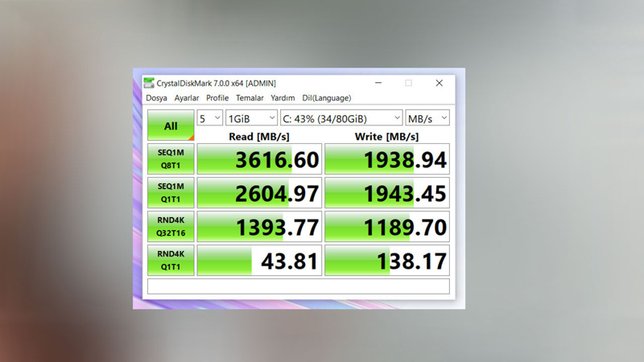Screen dimensions: 644x362
Task: Expand the MB/s unit dropdown
Action: (427, 118)
